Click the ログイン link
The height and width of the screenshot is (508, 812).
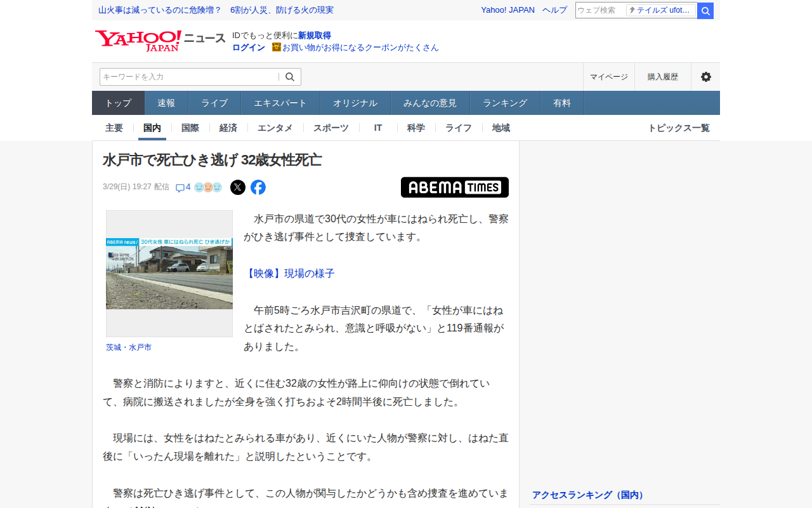click(x=249, y=47)
